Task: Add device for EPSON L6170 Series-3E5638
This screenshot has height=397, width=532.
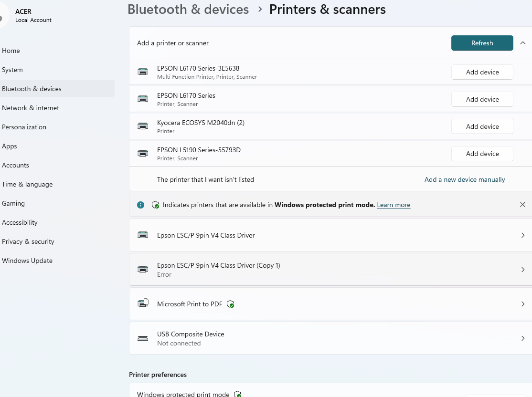Action: coord(482,72)
